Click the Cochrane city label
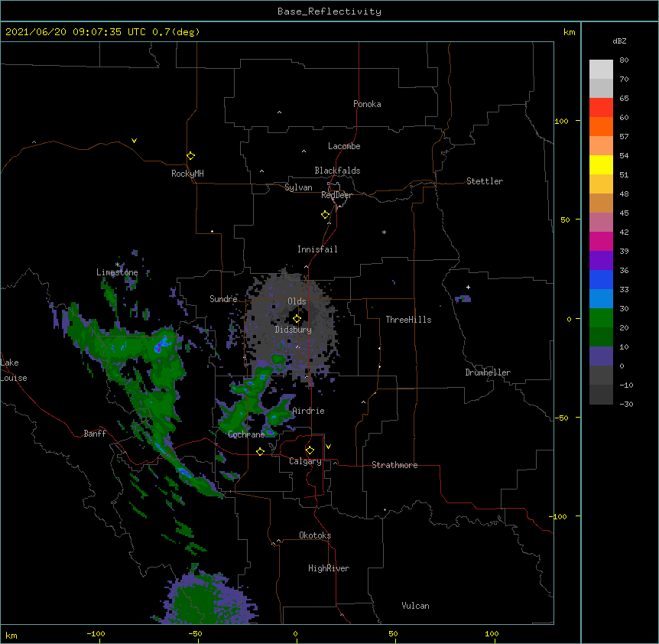659x644 pixels. pos(246,434)
